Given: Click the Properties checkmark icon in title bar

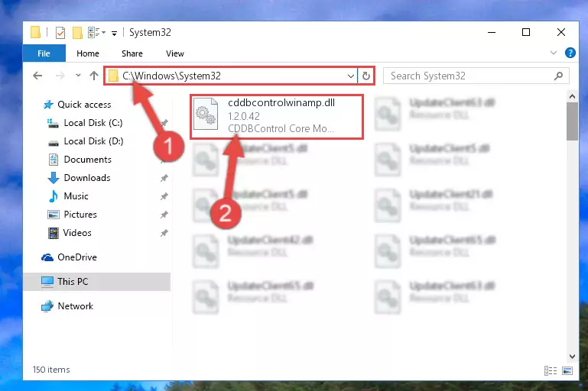Looking at the screenshot, I should pyautogui.click(x=60, y=33).
